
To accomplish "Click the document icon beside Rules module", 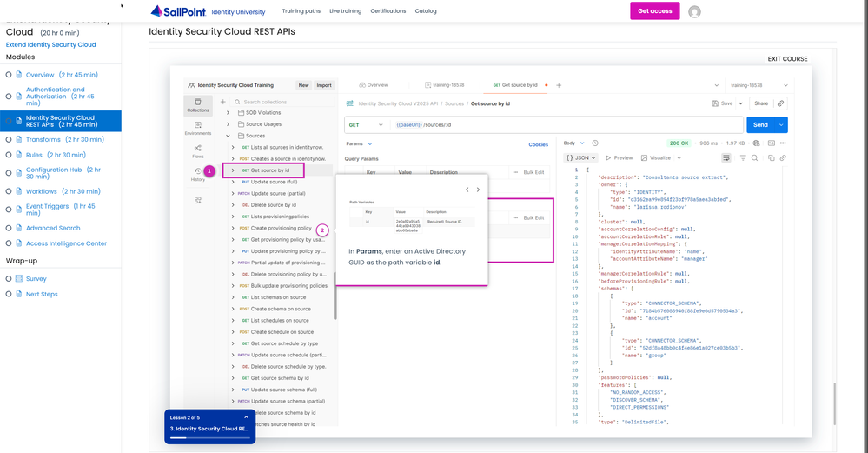I will pyautogui.click(x=19, y=155).
